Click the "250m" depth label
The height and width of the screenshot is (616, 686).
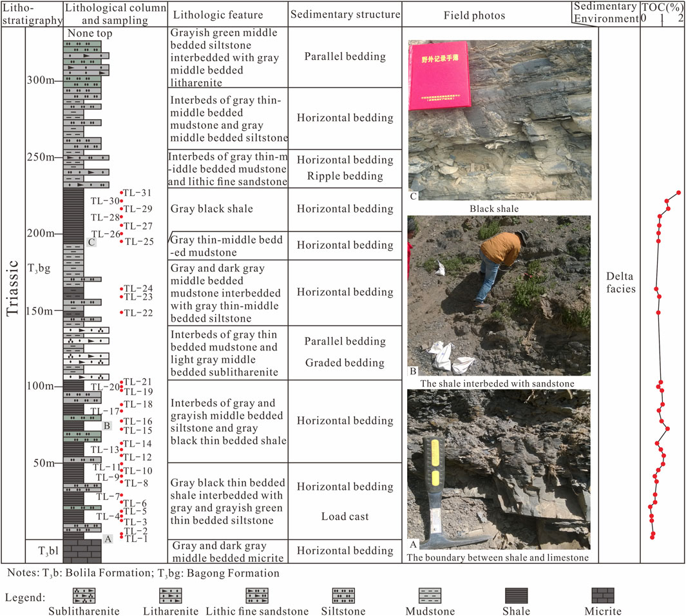tap(41, 157)
